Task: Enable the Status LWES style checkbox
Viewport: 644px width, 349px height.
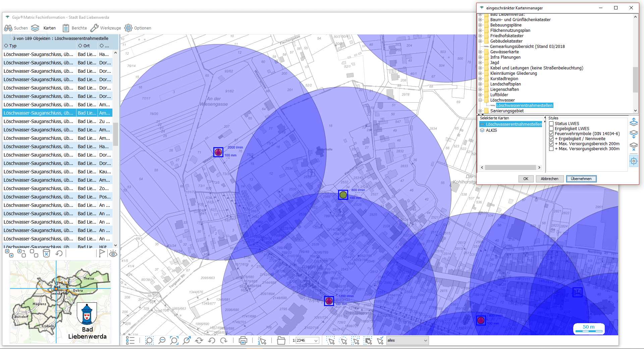Action: 551,124
